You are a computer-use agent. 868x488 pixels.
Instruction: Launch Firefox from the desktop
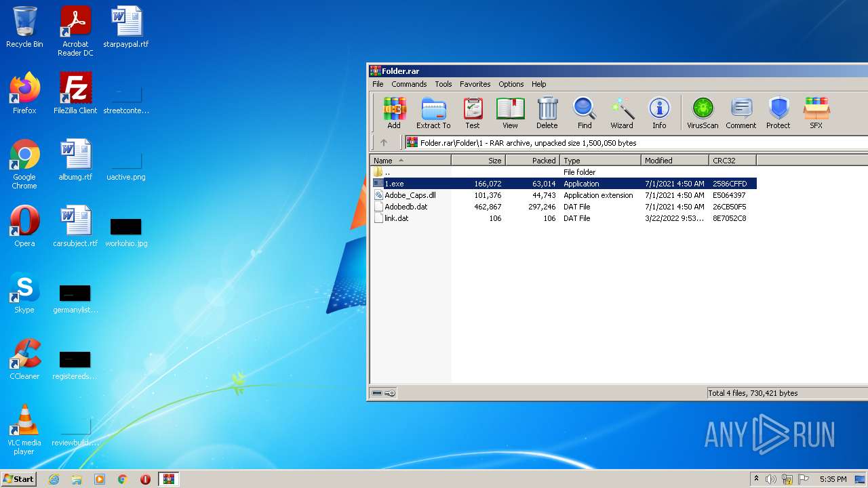pos(24,94)
